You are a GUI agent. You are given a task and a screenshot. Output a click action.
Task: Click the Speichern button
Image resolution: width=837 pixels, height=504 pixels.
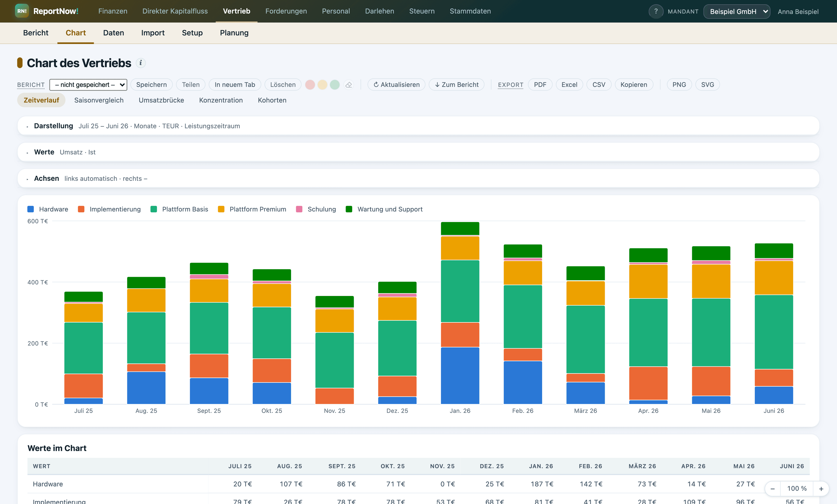click(151, 85)
